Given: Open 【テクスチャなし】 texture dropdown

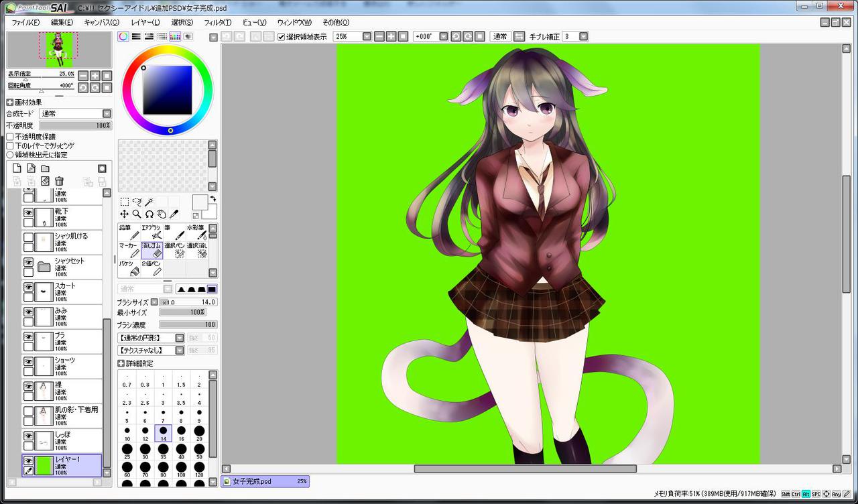Looking at the screenshot, I should coord(180,350).
